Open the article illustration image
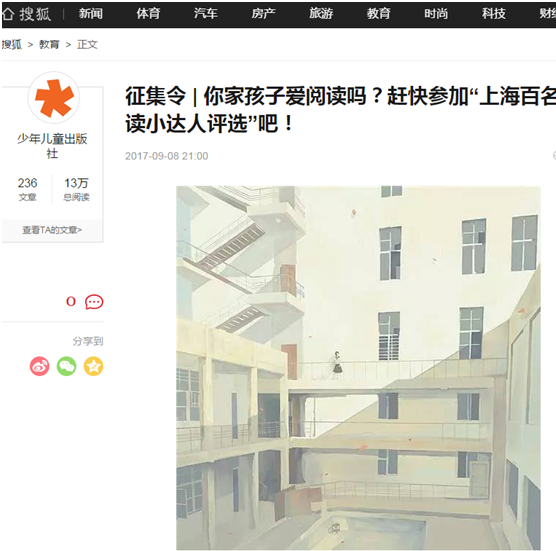 [x=358, y=368]
